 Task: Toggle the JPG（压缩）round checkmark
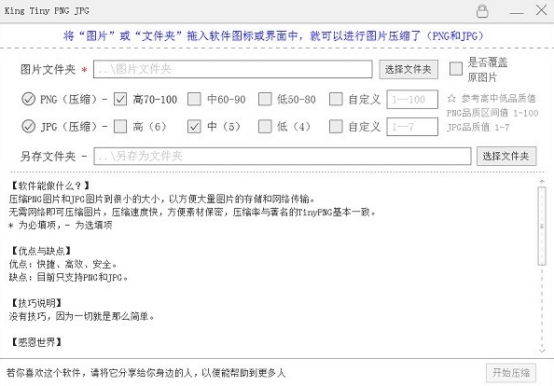click(28, 126)
